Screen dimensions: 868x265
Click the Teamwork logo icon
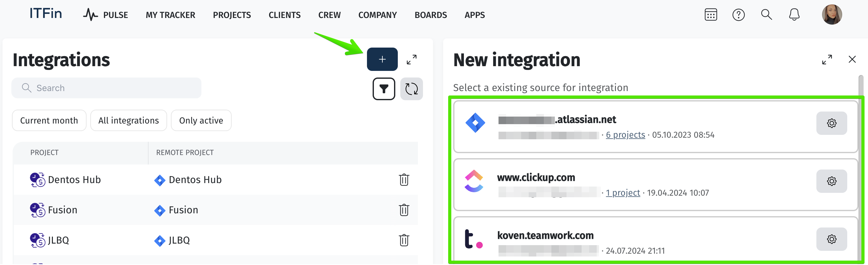[473, 239]
